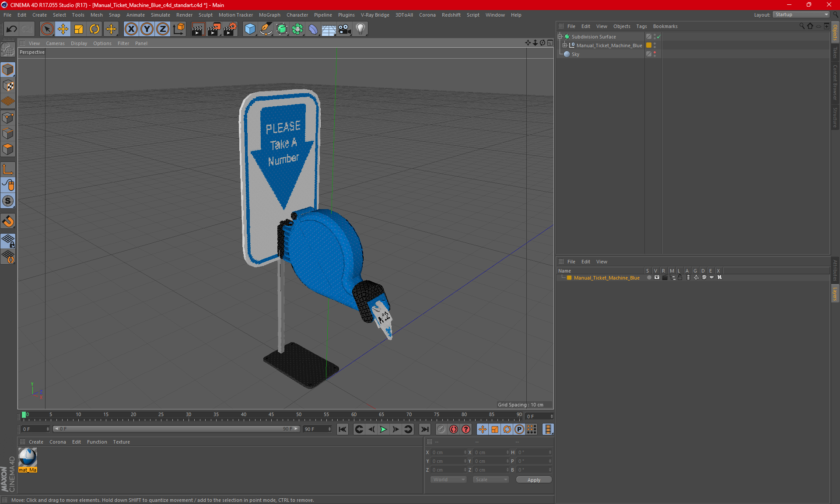Click the Scale tool icon
Image resolution: width=840 pixels, height=504 pixels.
pyautogui.click(x=79, y=29)
